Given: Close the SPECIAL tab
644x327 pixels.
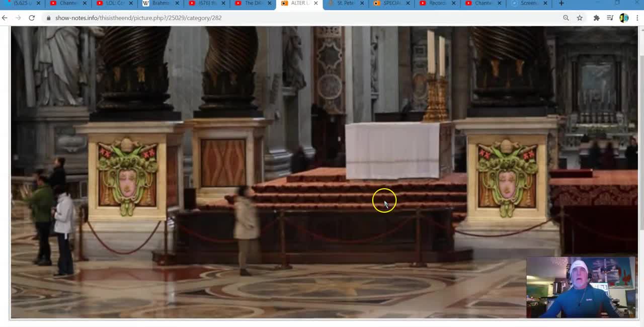Looking at the screenshot, I should point(408,3).
